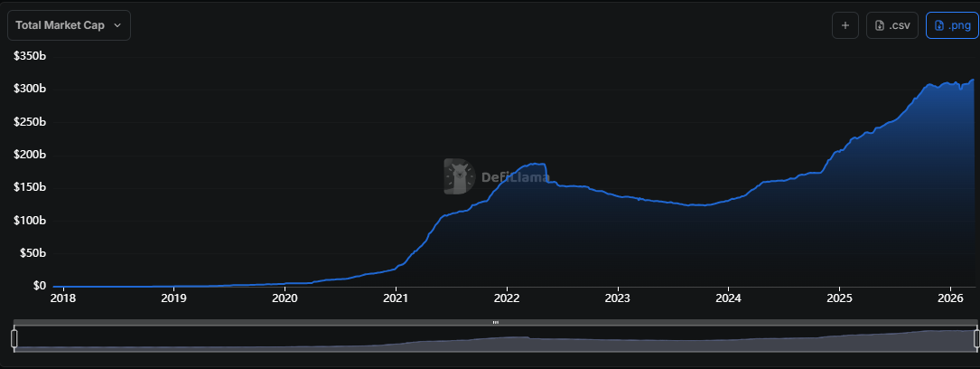Click the right handle of the range slider

click(976, 338)
